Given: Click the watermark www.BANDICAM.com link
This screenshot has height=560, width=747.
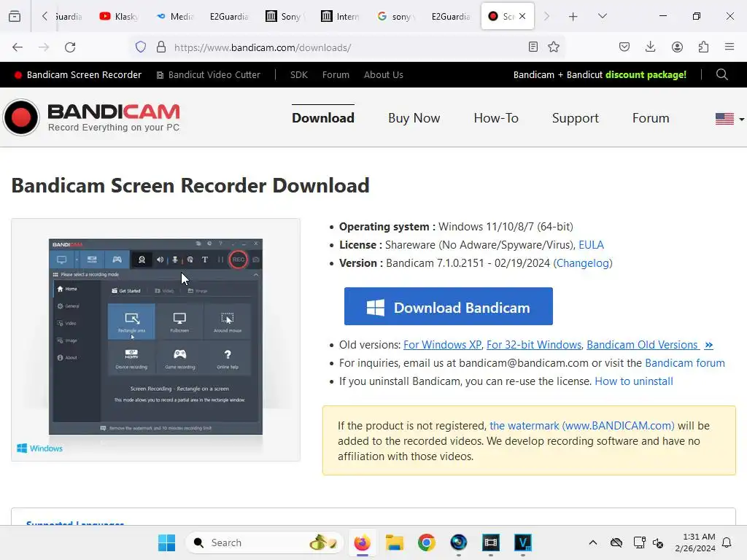Looking at the screenshot, I should [581, 425].
